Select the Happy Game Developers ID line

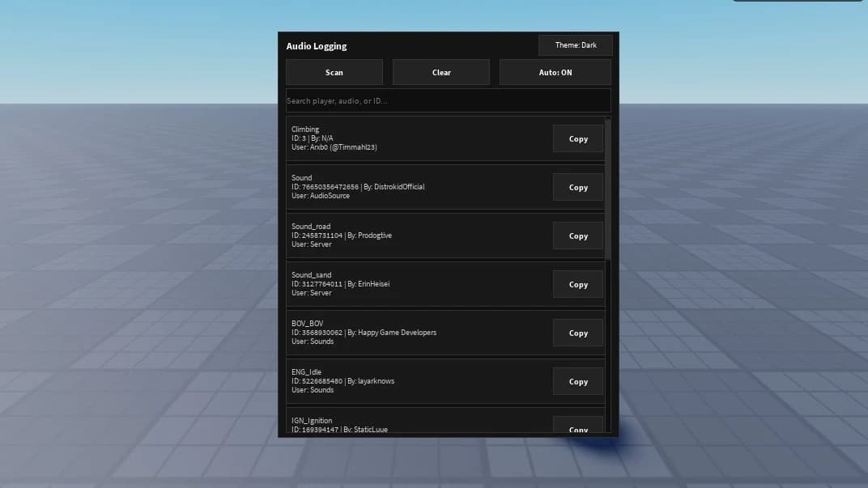coord(364,333)
